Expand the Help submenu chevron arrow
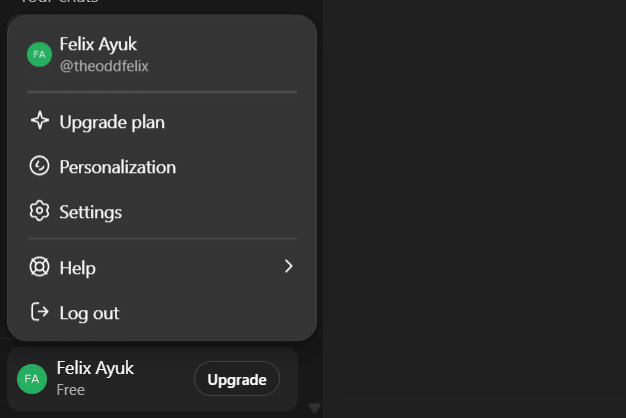This screenshot has height=418, width=626. click(x=288, y=267)
